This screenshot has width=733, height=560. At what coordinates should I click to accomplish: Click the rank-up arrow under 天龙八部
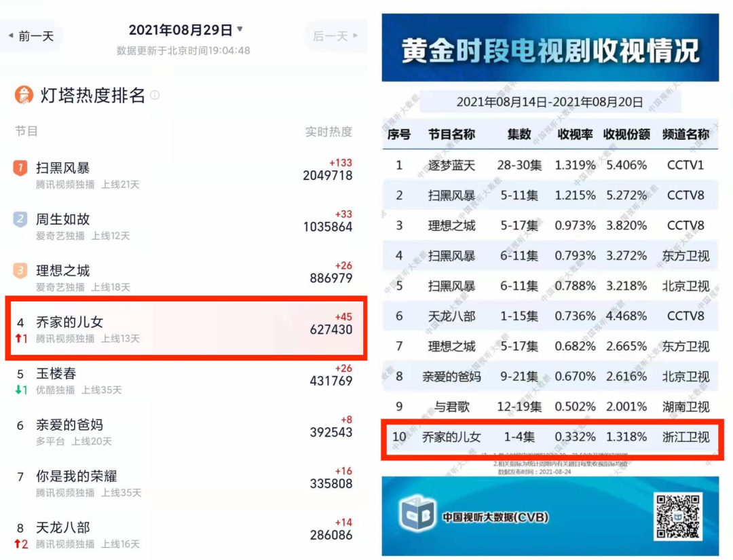click(22, 544)
